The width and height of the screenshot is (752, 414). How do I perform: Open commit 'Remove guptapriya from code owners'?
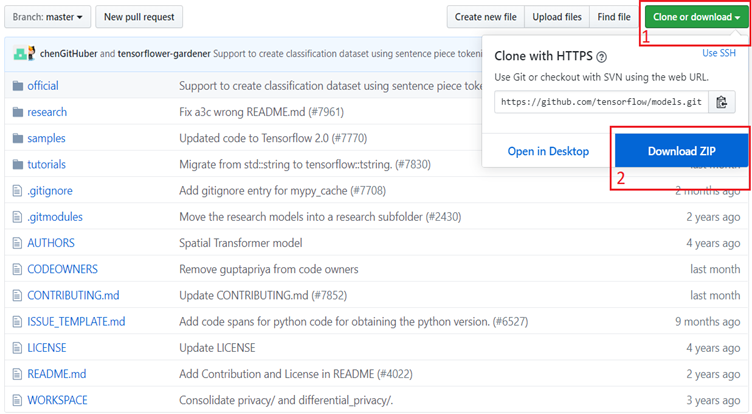(269, 269)
